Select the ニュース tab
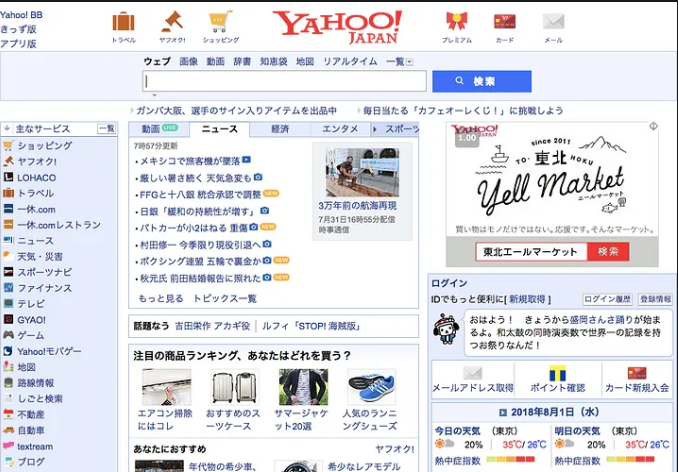 click(x=220, y=129)
